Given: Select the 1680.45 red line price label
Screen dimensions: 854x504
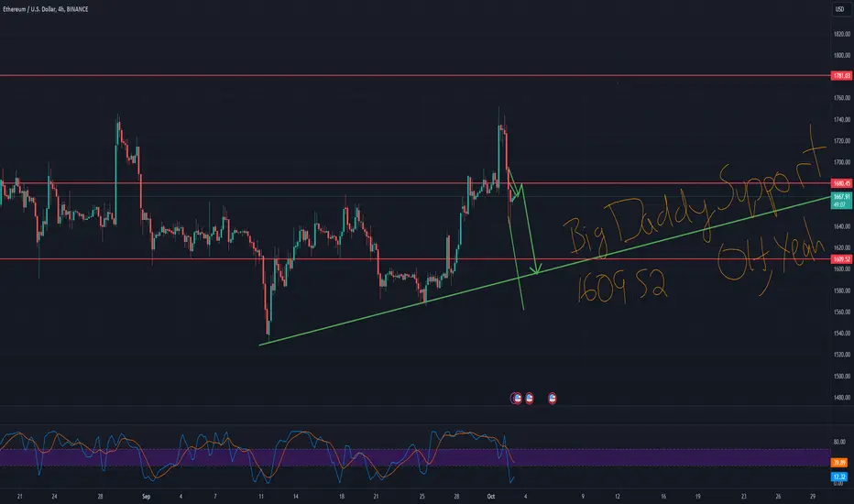Looking at the screenshot, I should coord(841,183).
